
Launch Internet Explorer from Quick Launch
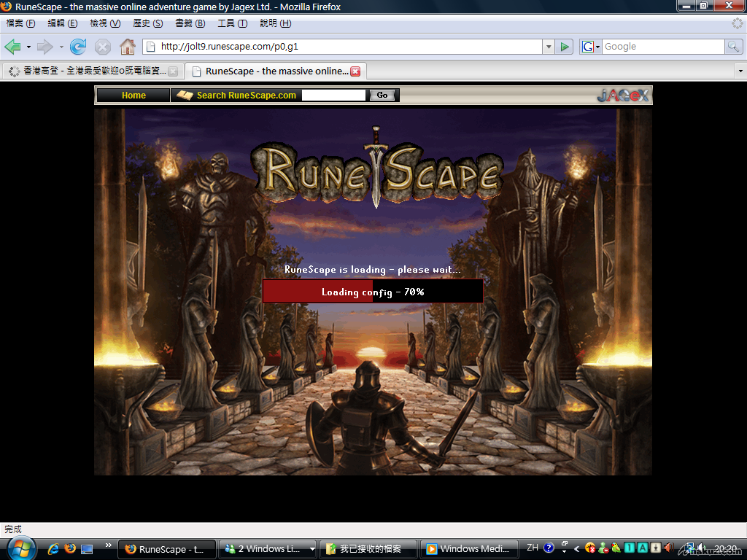click(53, 548)
